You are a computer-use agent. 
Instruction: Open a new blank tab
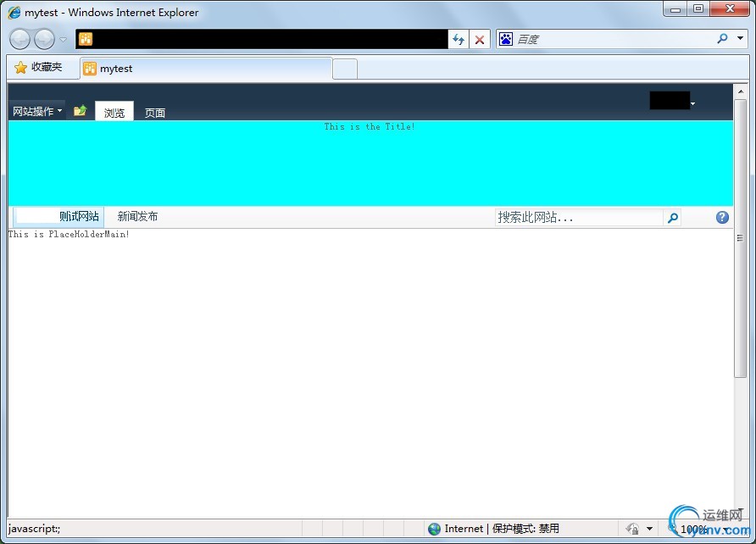coord(345,69)
